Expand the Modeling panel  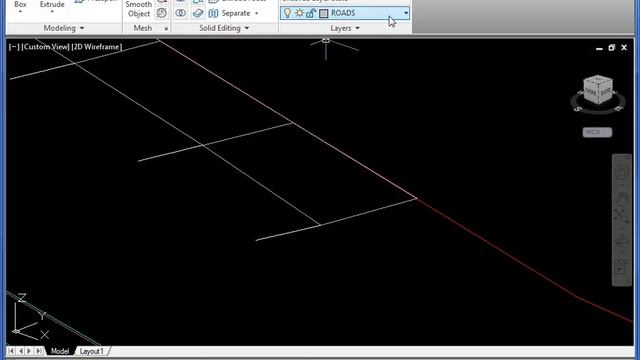coord(64,28)
